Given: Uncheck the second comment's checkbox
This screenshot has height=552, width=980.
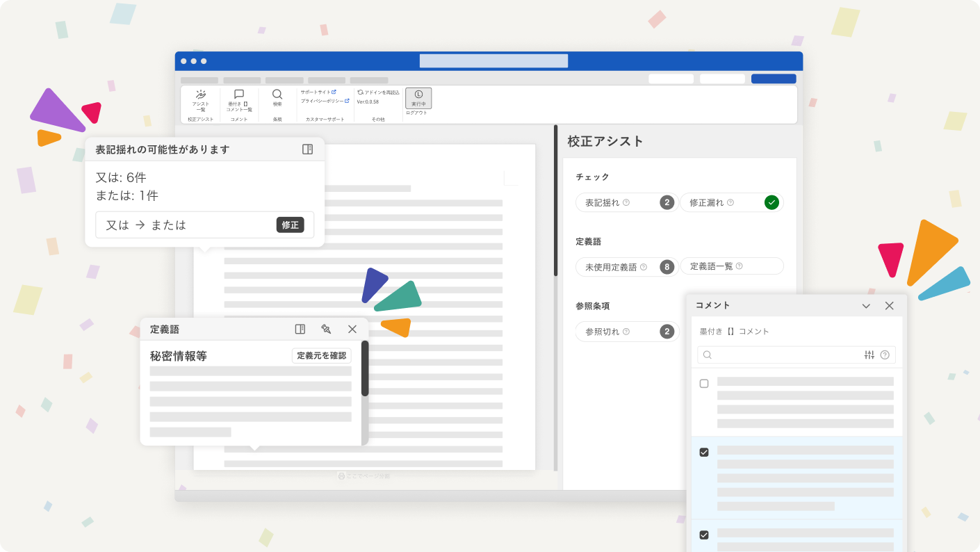Looking at the screenshot, I should coord(704,453).
